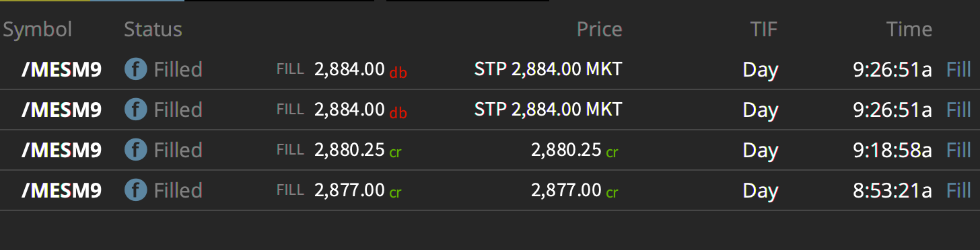This screenshot has width=980, height=250.
Task: Select the /MESM9 symbol of the 2,880.25 order
Action: coord(61,151)
